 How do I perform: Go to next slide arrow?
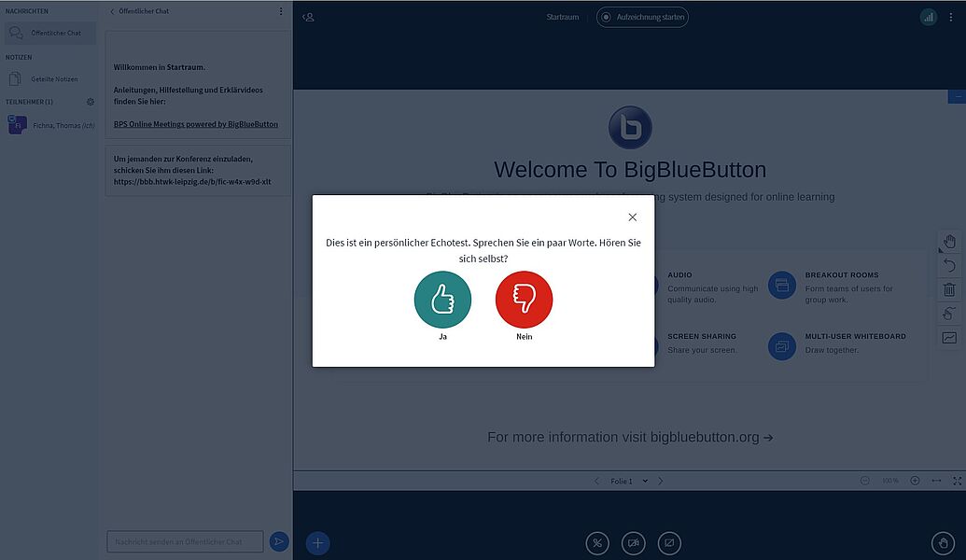pos(661,482)
